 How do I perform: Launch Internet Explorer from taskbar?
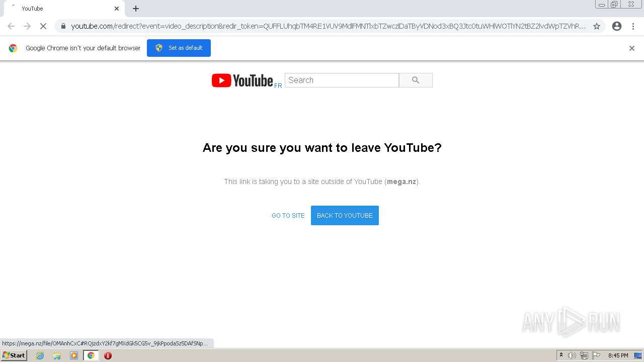coord(40,355)
